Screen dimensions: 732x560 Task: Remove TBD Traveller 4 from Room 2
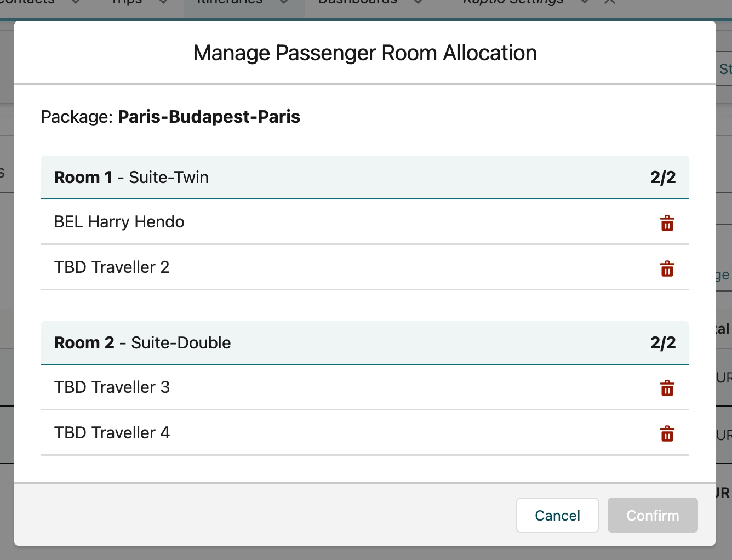[667, 434]
